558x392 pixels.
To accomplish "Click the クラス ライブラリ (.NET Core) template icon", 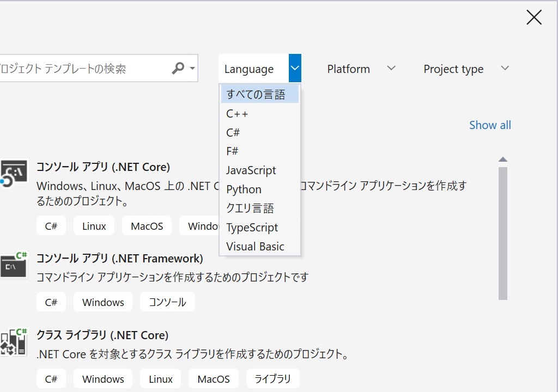I will [14, 340].
